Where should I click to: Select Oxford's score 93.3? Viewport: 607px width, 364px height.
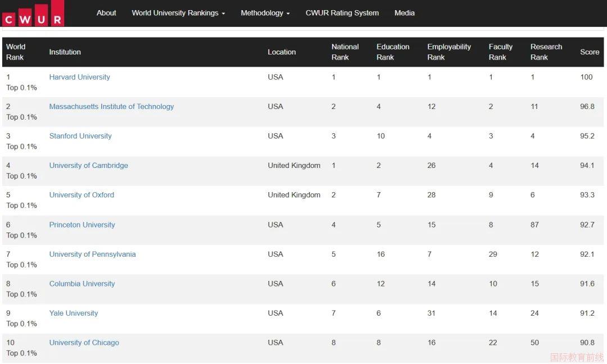[587, 194]
